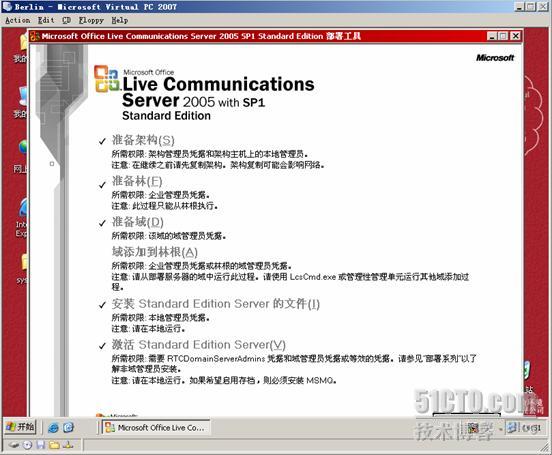Click the Microsoft logo in the top right
This screenshot has height=455, width=552.
coord(495,58)
